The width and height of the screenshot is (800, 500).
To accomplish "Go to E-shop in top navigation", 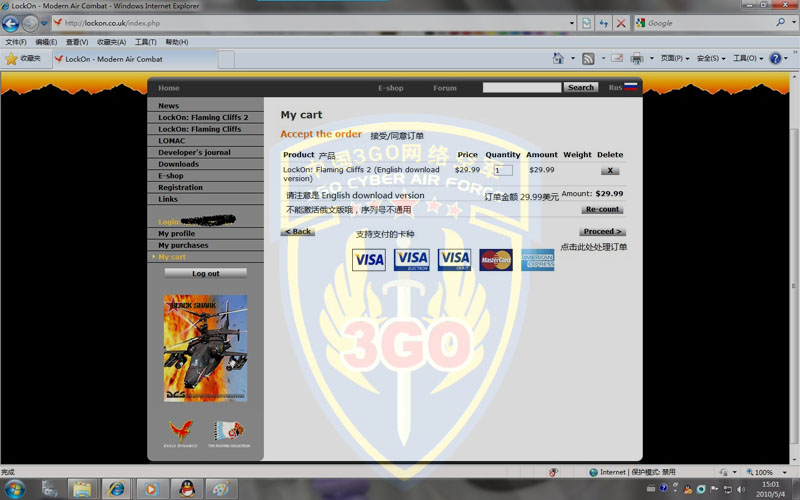I will pos(391,88).
